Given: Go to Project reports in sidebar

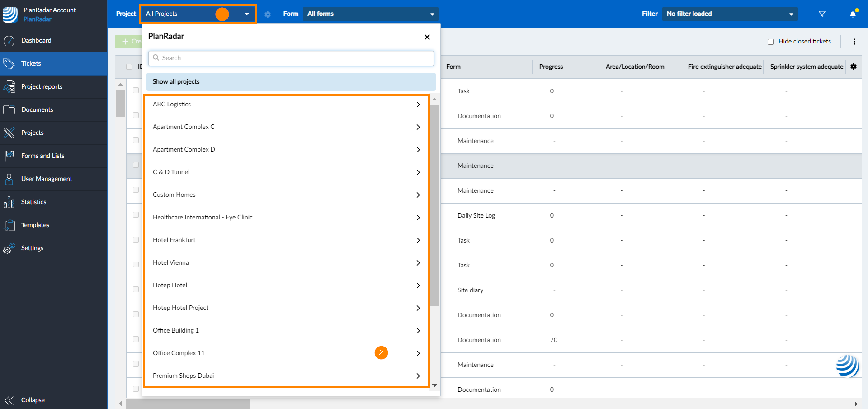Looking at the screenshot, I should 42,86.
